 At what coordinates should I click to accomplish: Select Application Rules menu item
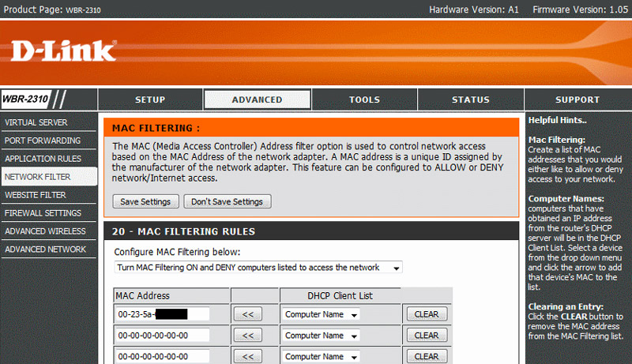[48, 159]
